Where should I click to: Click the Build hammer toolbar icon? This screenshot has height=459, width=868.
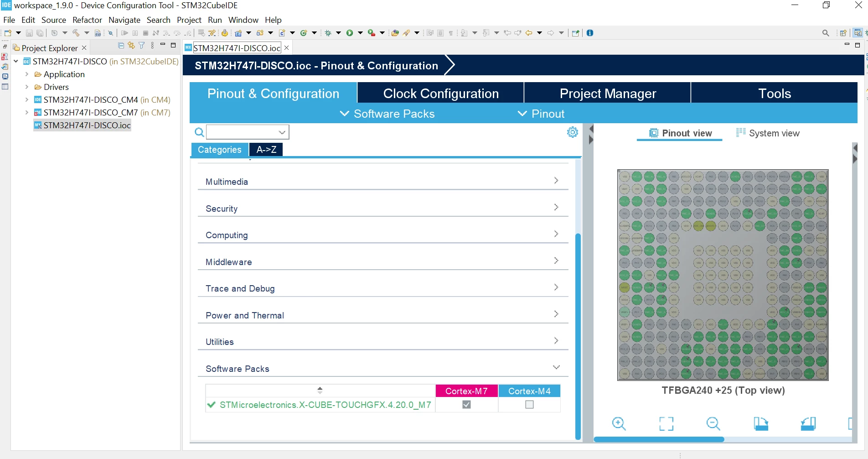click(x=76, y=33)
